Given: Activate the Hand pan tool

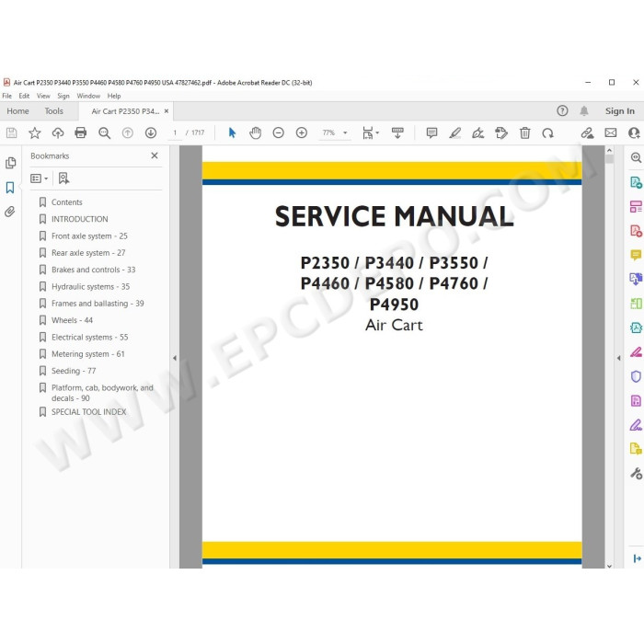Looking at the screenshot, I should coord(255,133).
